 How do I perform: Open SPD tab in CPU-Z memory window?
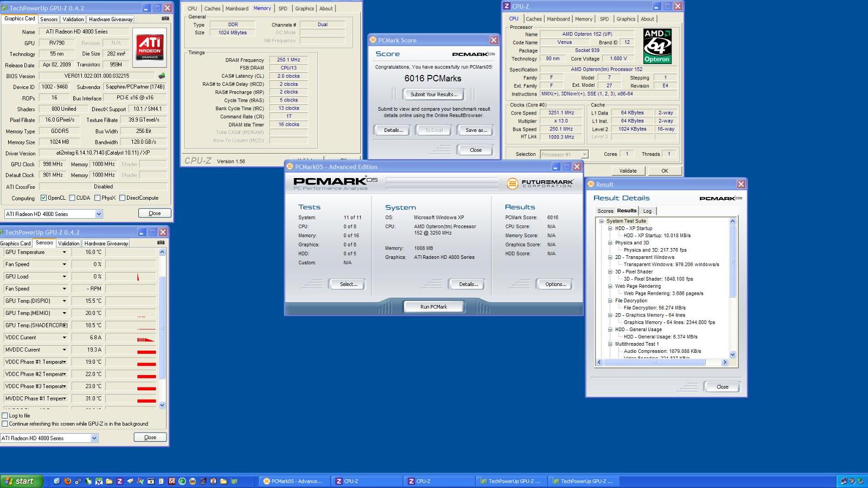283,9
